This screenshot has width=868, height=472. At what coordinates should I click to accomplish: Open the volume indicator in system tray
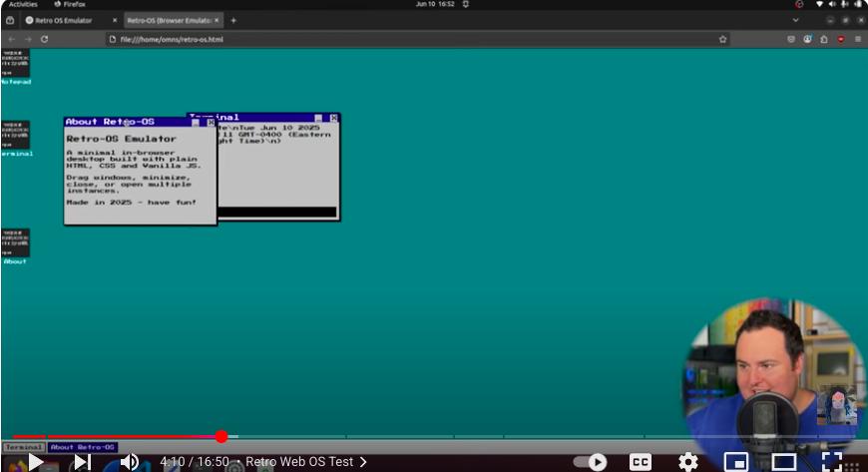coord(832,4)
